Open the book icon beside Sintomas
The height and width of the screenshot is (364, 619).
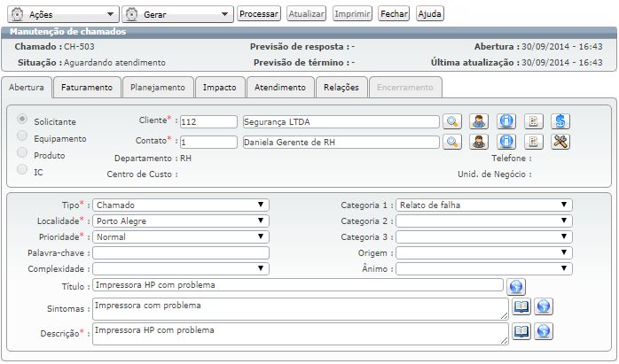coord(522,306)
